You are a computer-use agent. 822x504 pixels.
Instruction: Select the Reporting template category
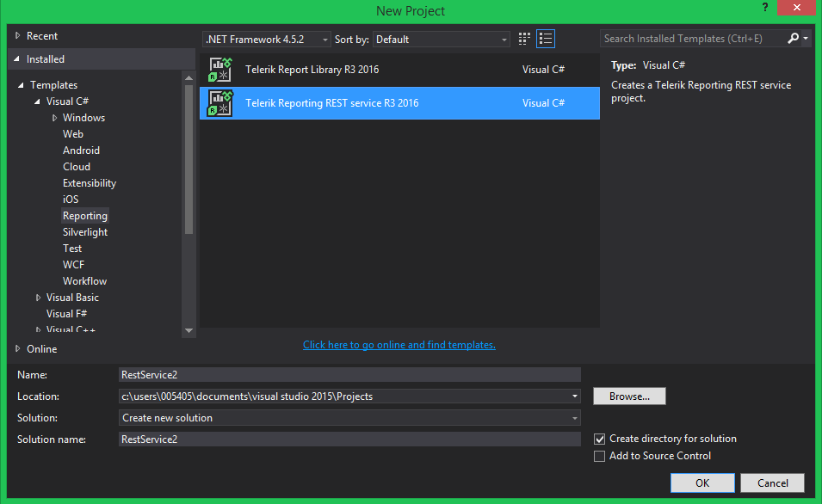(x=85, y=216)
